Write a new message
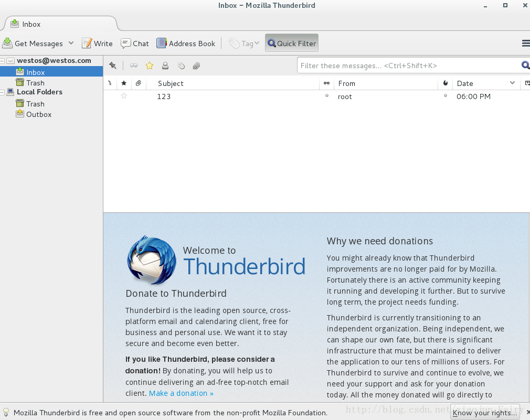530x420 pixels. click(98, 43)
